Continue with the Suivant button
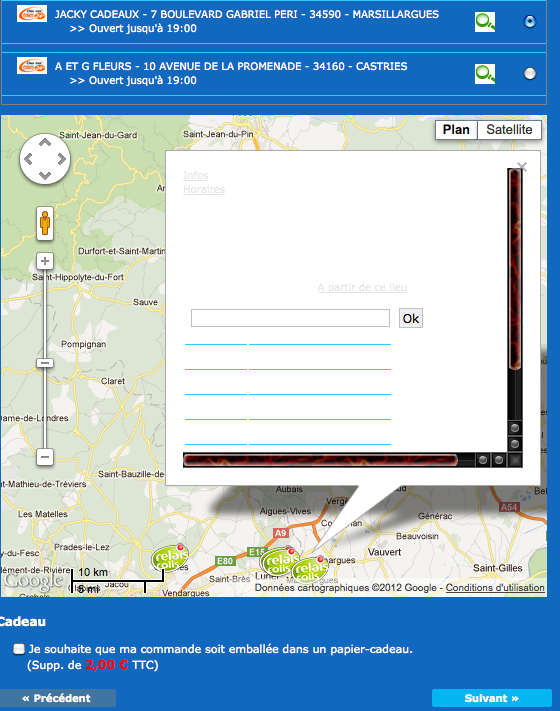This screenshot has height=711, width=560. pos(492,698)
